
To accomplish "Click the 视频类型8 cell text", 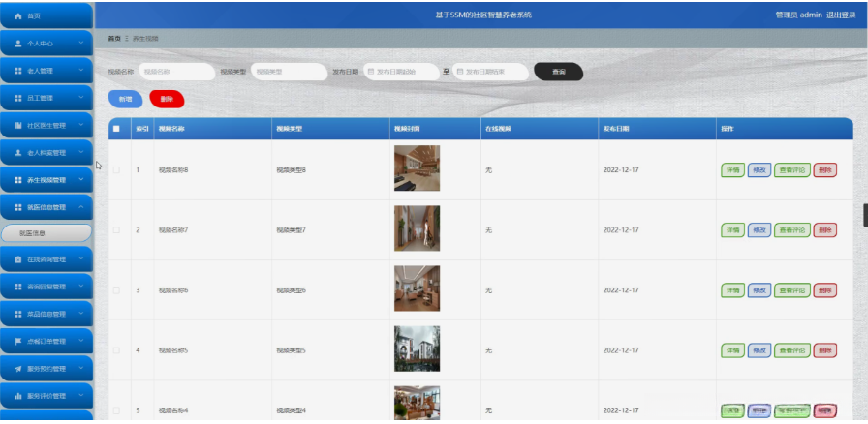I will [x=292, y=170].
